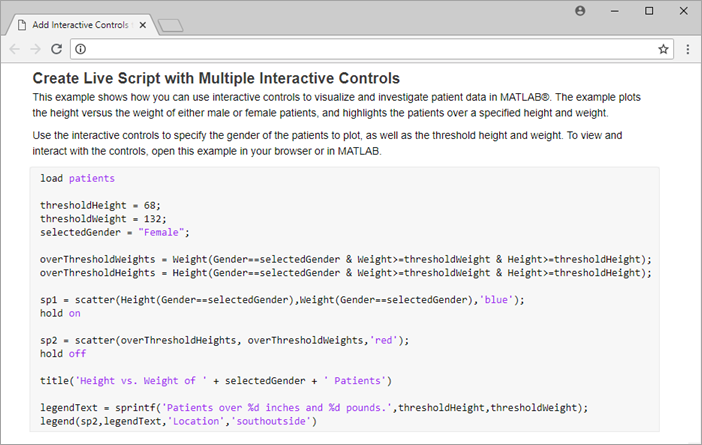Click the word patients after load
Screen dimensions: 702x445
(x=92, y=179)
